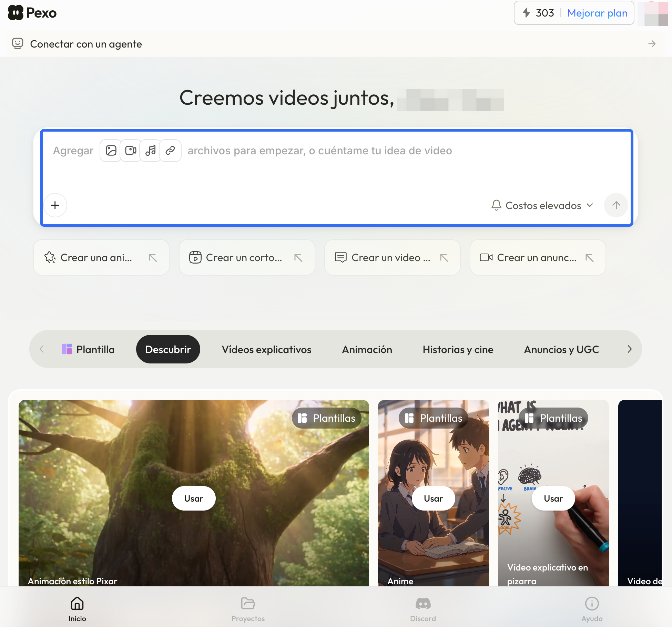
Task: Switch to Vídeos explicativos tab
Action: click(x=266, y=349)
